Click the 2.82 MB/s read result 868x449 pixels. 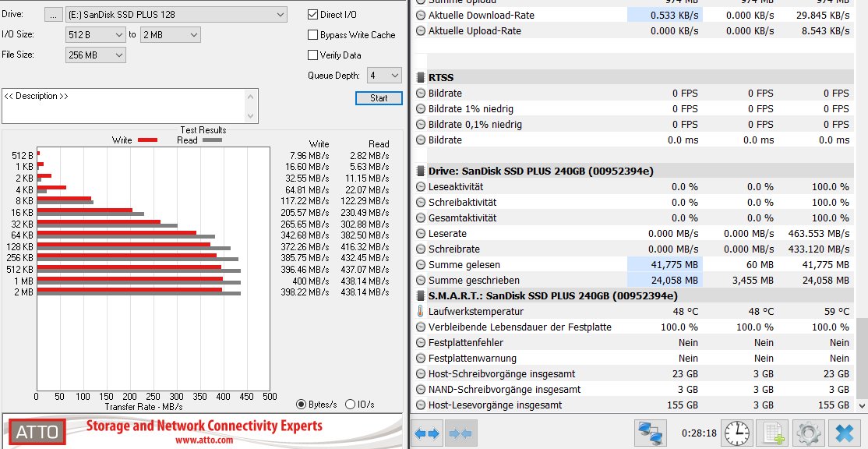point(369,156)
